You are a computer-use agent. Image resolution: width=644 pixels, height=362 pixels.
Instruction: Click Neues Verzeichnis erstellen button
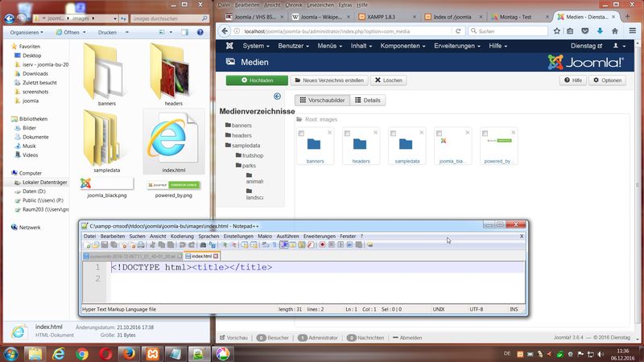click(328, 80)
